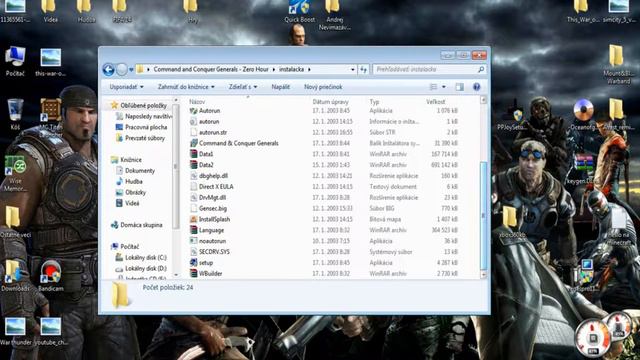This screenshot has height=360, width=640.
Task: Open the Hudba library
Action: [x=133, y=182]
